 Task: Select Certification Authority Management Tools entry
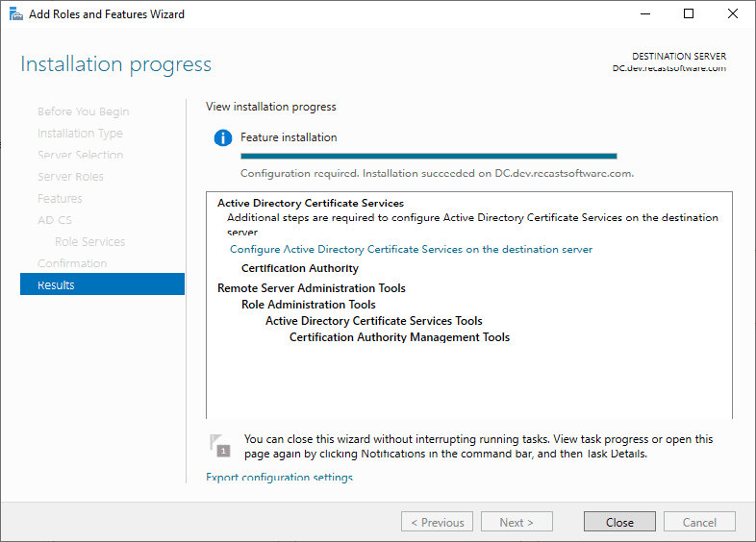[x=399, y=337]
